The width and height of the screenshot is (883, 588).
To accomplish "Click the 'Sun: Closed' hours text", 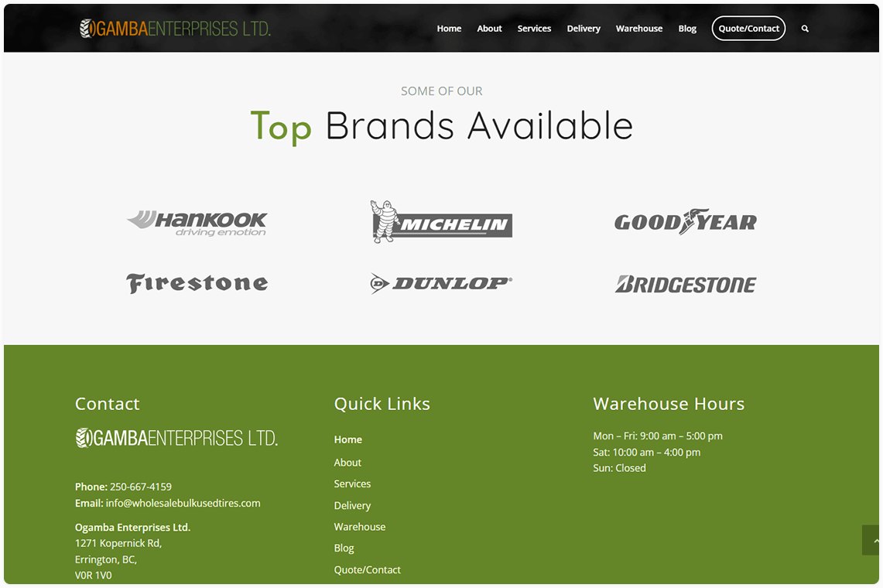I will (x=619, y=468).
